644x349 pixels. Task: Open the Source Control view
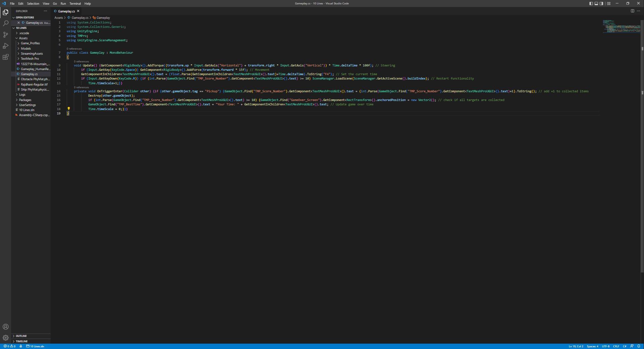pos(5,35)
